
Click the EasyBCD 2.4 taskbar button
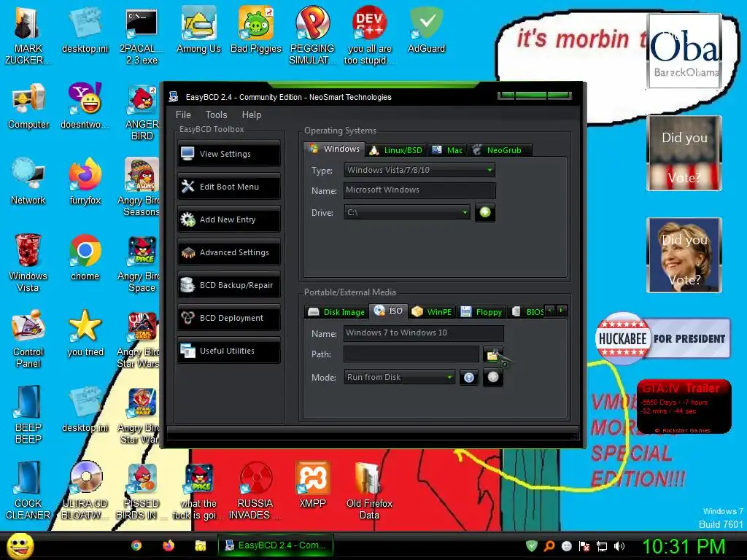pyautogui.click(x=275, y=545)
